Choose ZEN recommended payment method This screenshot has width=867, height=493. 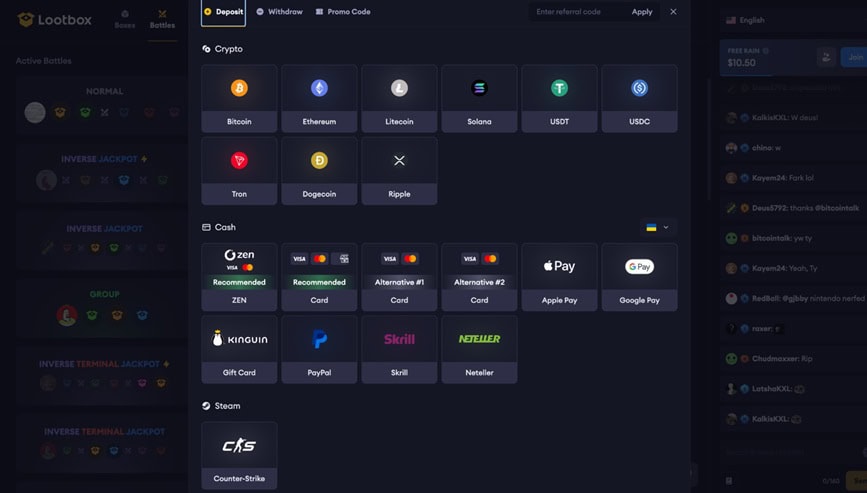pyautogui.click(x=239, y=277)
